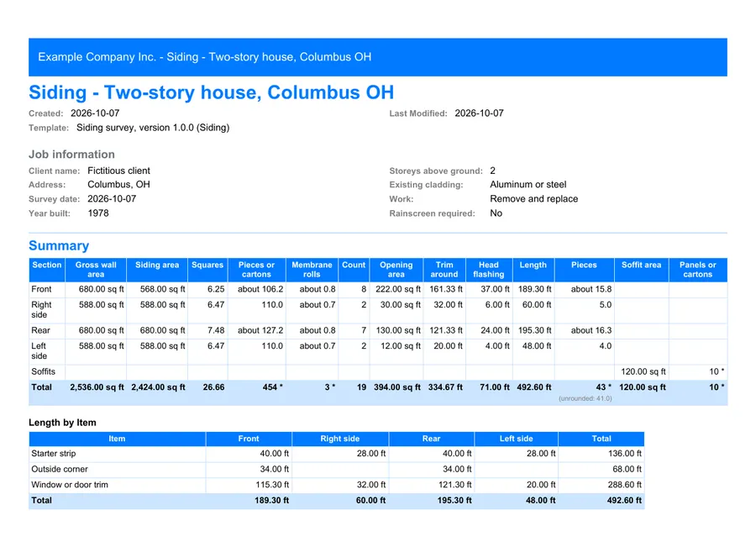The image size is (756, 547).
Task: Select the 'Window or door trim' row label
Action: pyautogui.click(x=70, y=485)
